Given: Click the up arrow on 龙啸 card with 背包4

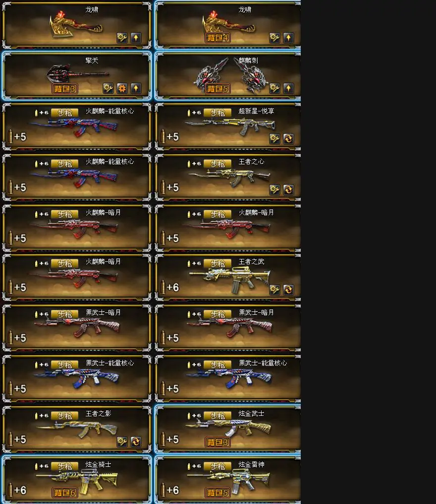Looking at the screenshot, I should [x=288, y=38].
